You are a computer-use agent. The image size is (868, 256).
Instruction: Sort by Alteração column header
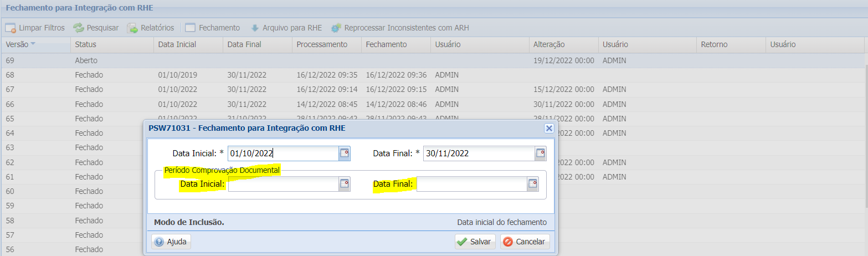click(563, 44)
